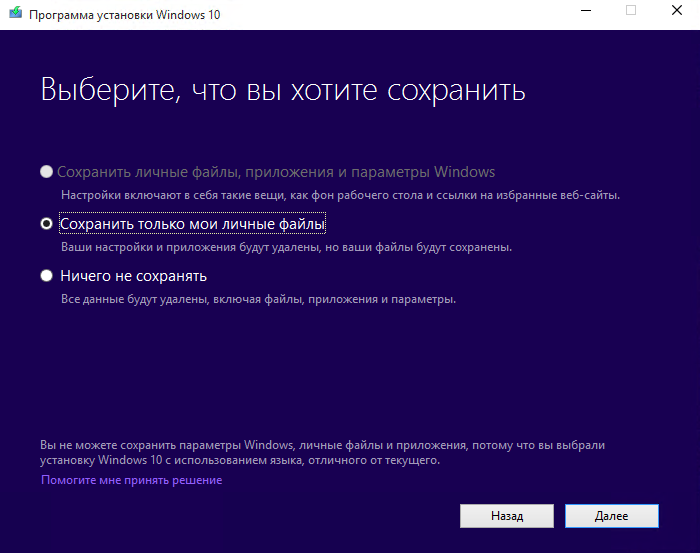Click the label 'Ничего не сохранять'
Image resolution: width=700 pixels, height=553 pixels.
pyautogui.click(x=133, y=276)
